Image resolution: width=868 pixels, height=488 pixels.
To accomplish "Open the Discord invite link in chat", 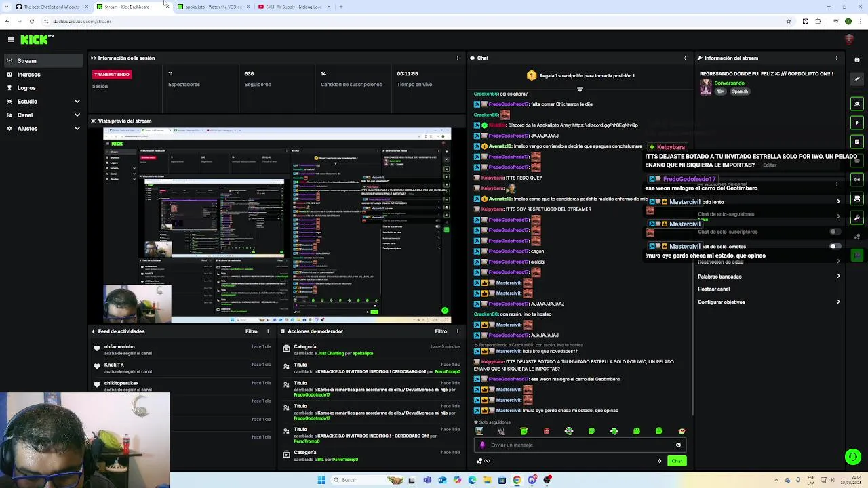I will [605, 125].
